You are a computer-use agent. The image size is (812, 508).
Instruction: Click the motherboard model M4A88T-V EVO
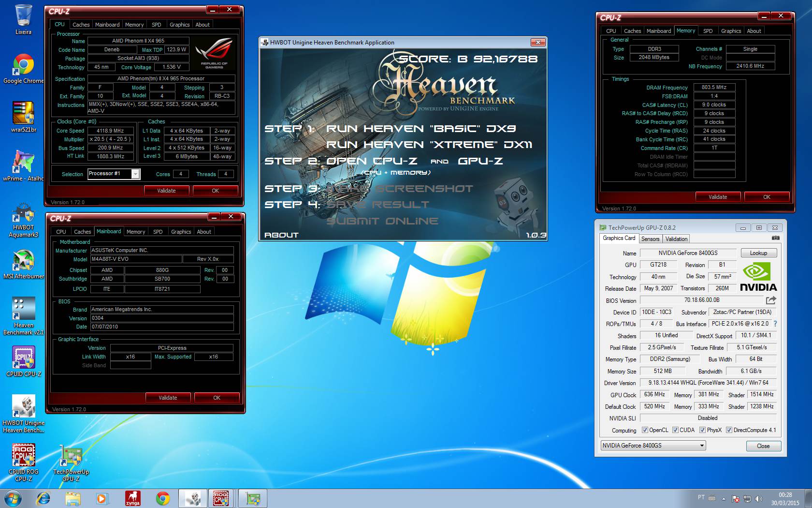coord(136,259)
